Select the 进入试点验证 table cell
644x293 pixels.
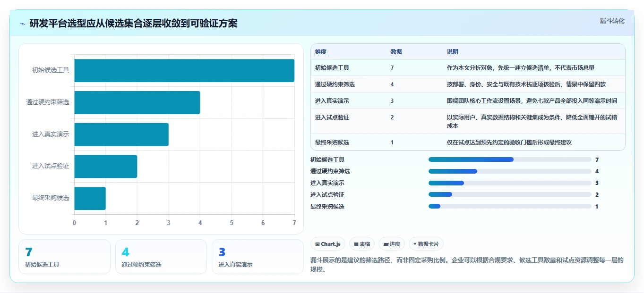click(x=332, y=117)
